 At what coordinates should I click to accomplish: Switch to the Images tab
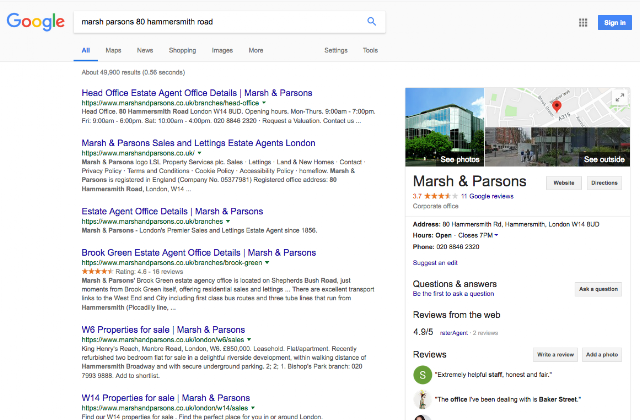click(x=222, y=50)
